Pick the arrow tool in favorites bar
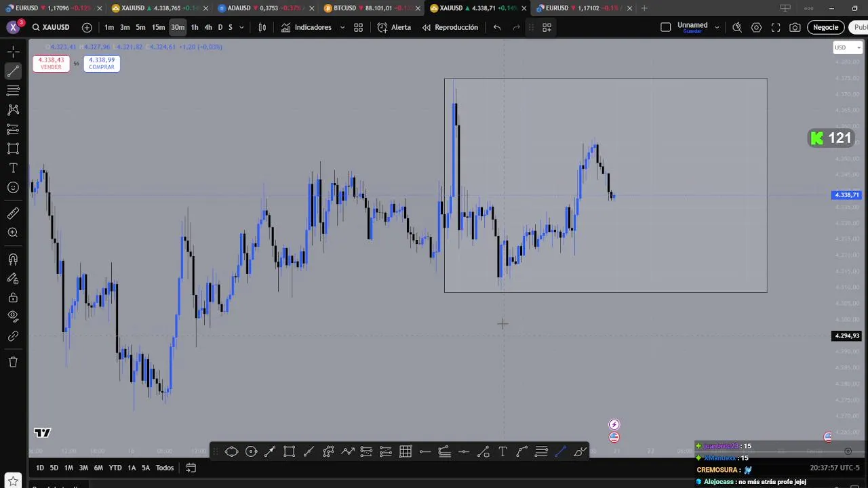 pos(270,451)
